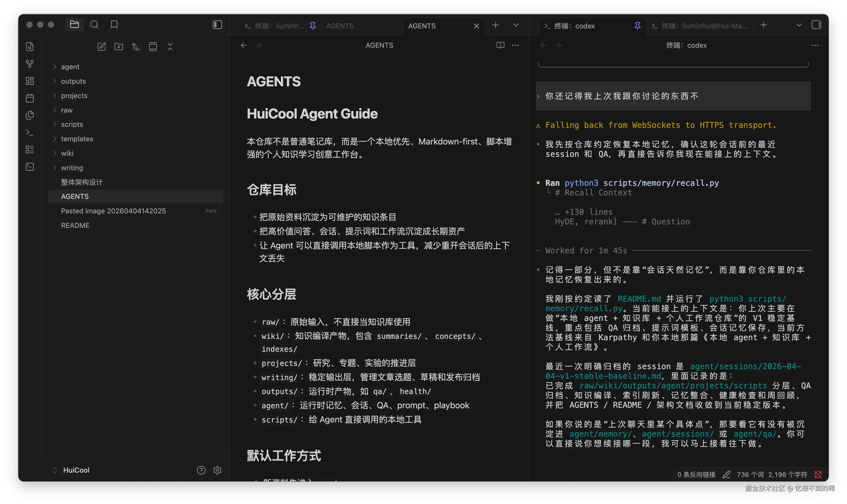Screen dimensions: 847x504
Task: Navigate back in AGENTS note
Action: (x=243, y=45)
